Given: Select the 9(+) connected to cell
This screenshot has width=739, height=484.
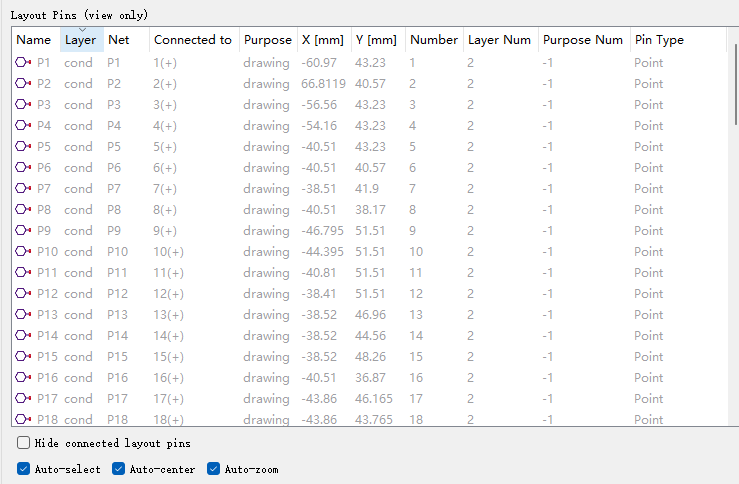Looking at the screenshot, I should click(168, 231).
